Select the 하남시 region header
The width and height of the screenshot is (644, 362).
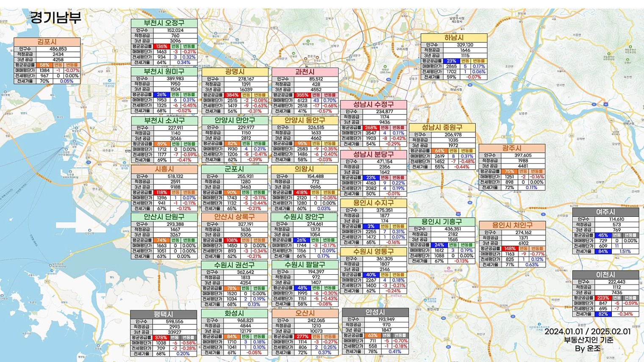[454, 38]
